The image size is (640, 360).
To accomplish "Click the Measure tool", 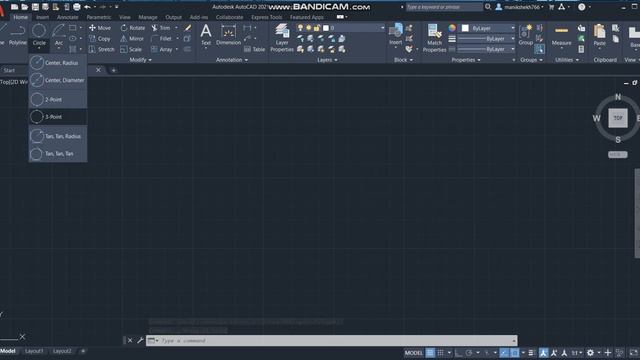I will tap(561, 34).
